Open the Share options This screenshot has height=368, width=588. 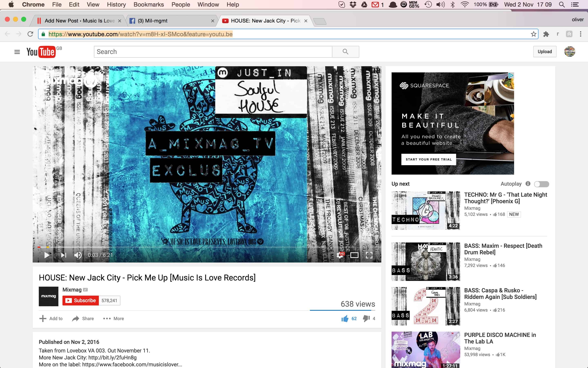pyautogui.click(x=83, y=319)
